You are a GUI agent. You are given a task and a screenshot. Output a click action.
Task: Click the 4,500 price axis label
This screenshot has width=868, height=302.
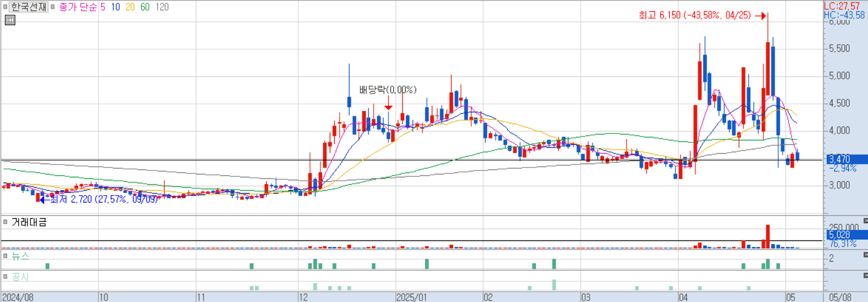pos(840,103)
